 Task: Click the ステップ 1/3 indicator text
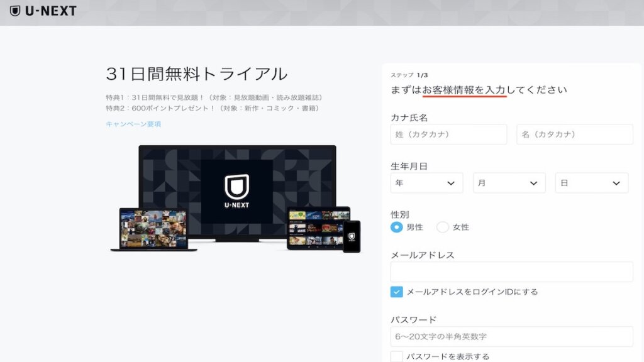(409, 75)
